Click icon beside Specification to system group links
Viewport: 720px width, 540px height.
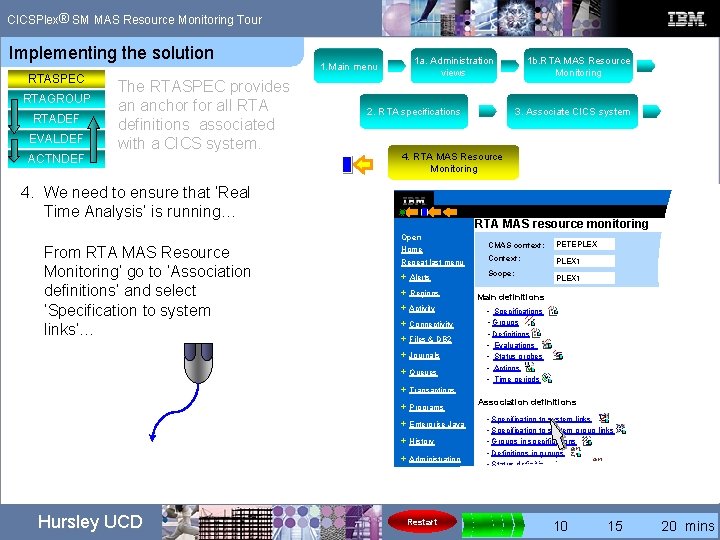tap(620, 429)
